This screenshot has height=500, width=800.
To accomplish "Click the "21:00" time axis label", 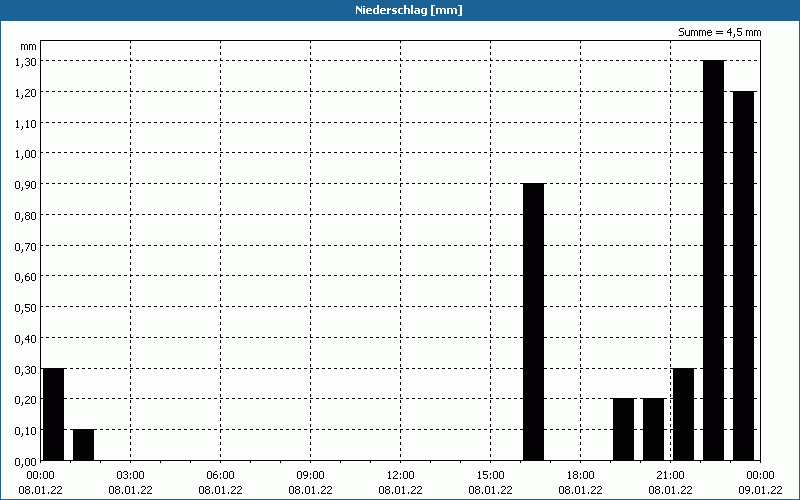I will 670,476.
